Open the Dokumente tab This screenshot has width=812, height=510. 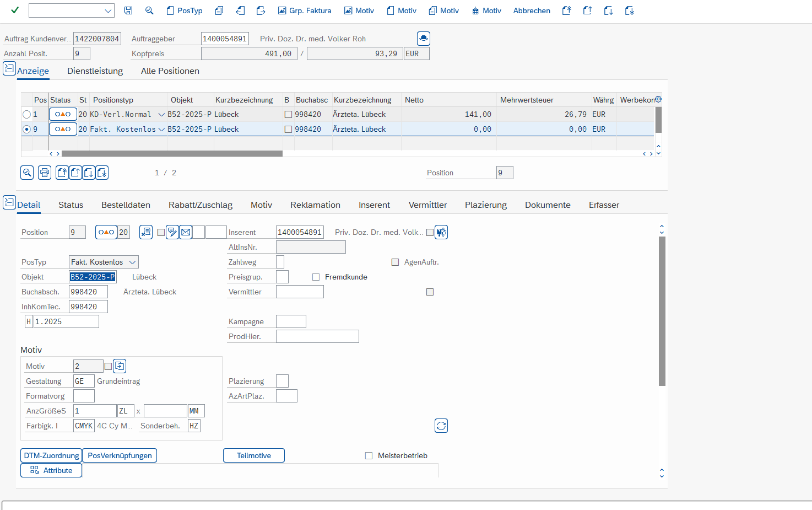click(548, 205)
